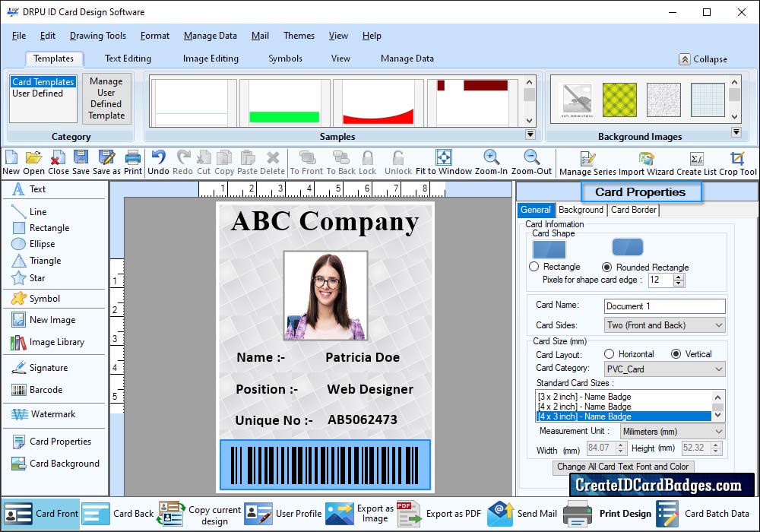Image resolution: width=760 pixels, height=532 pixels.
Task: Choose the Rounded Rectangle card shape option
Action: click(x=606, y=267)
